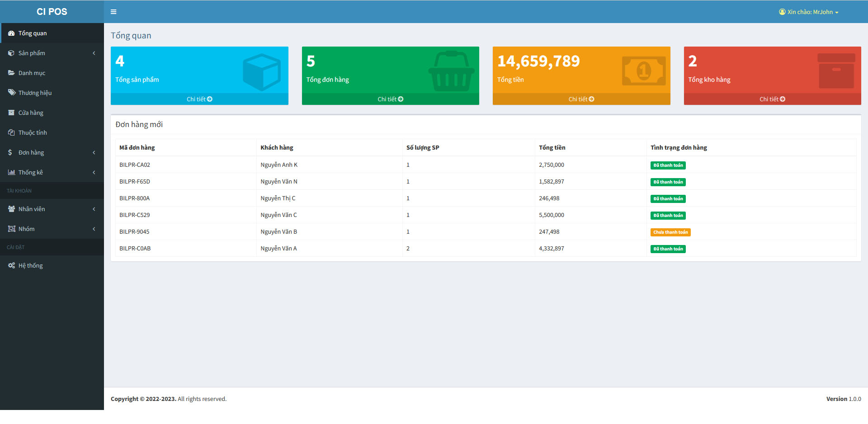This screenshot has width=868, height=424.
Task: Toggle Đã thanh toán badge on BILPR-CA02
Action: coord(668,165)
